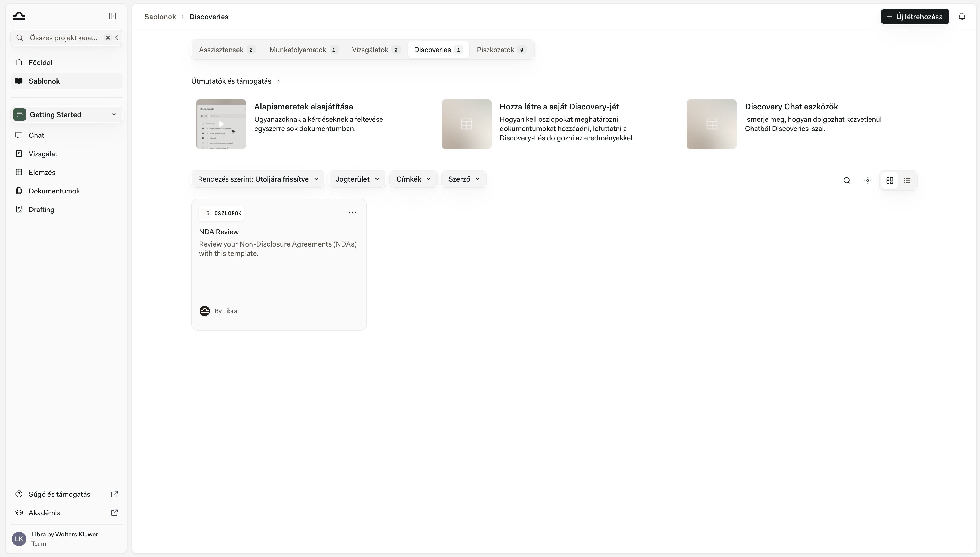Collapse the Útmutatók és támogatás section
This screenshot has height=557, width=980.
pyautogui.click(x=236, y=81)
